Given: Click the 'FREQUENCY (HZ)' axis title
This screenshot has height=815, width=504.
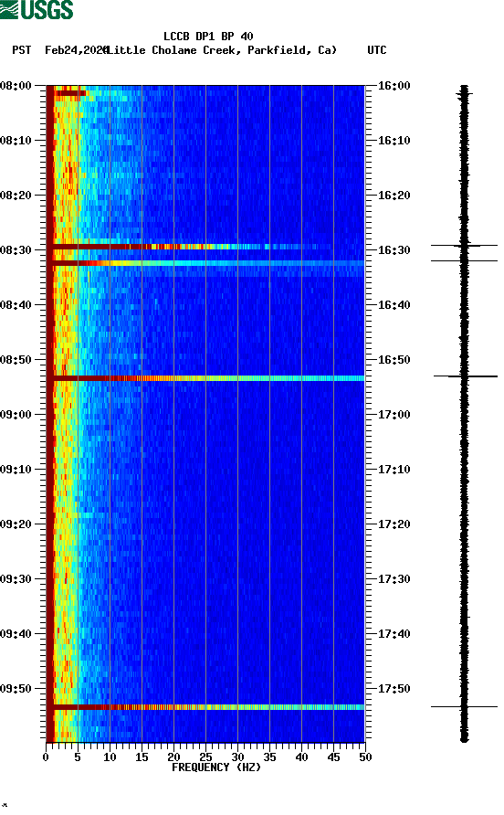Looking at the screenshot, I should pyautogui.click(x=216, y=767).
